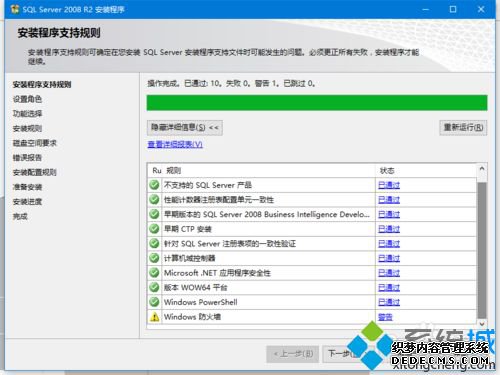The height and width of the screenshot is (375, 500).
Task: Click green check icon for 不支持的 SQL Server 产品
Action: (154, 185)
